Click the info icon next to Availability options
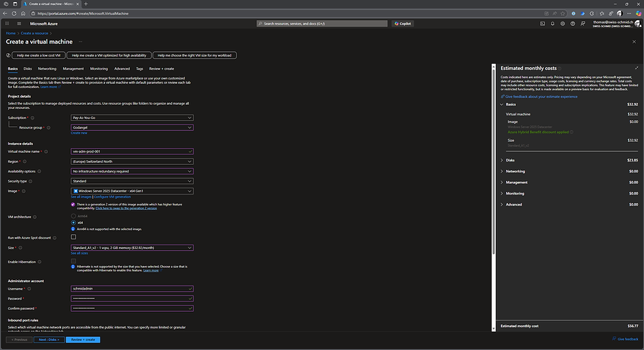Image resolution: width=644 pixels, height=350 pixels. click(x=39, y=171)
